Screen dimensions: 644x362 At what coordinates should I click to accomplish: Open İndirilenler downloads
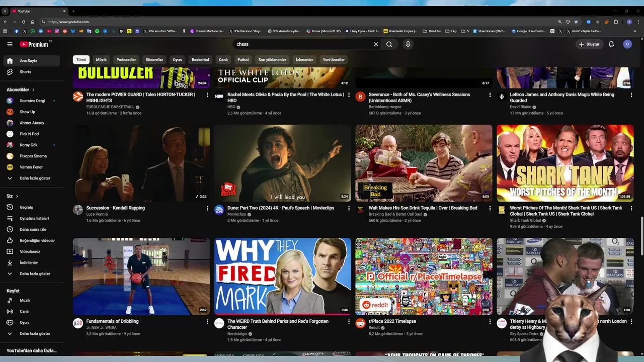pos(32,262)
